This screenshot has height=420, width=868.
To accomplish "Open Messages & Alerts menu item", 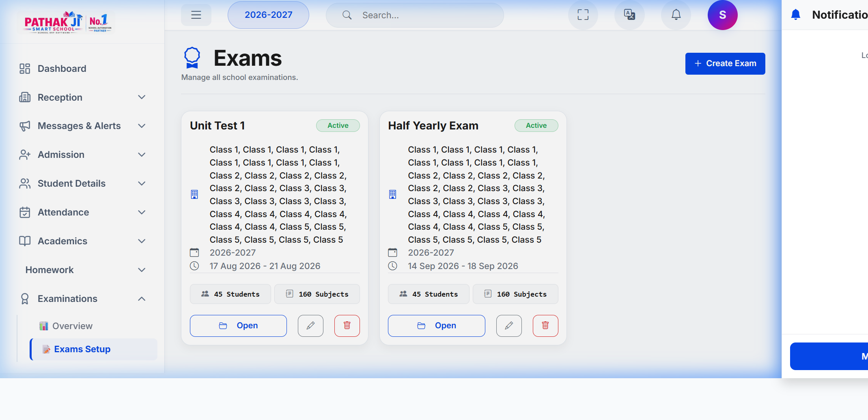I will 82,126.
